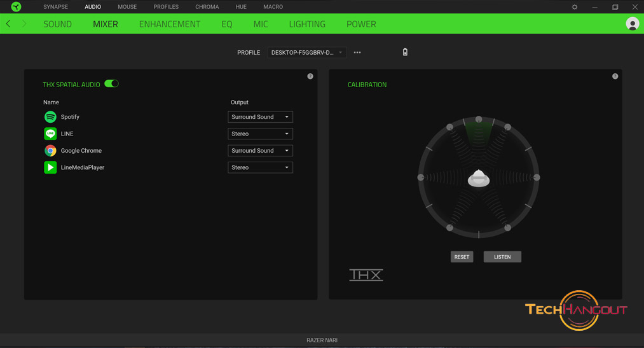This screenshot has height=348, width=644.
Task: Click the Name column header
Action: [x=51, y=102]
